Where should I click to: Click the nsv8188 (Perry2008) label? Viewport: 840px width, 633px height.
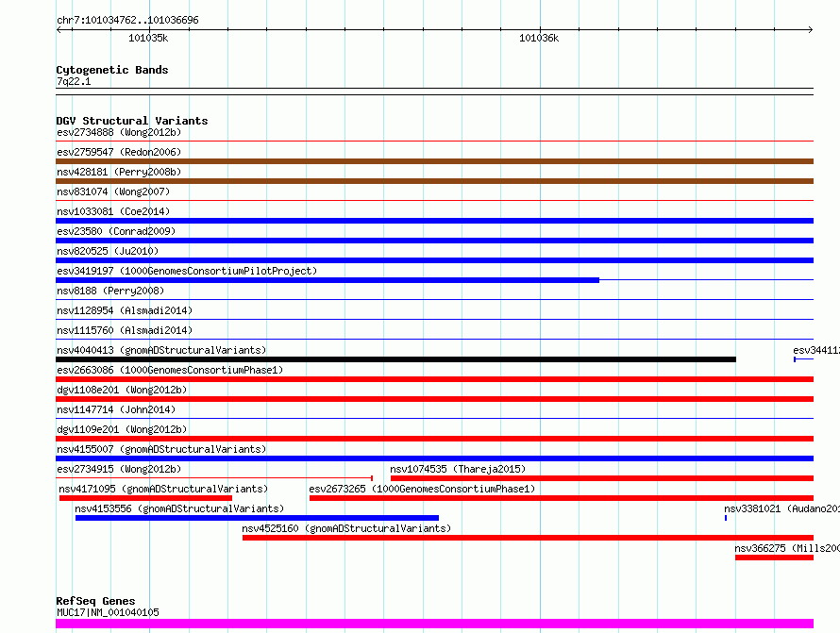(110, 291)
